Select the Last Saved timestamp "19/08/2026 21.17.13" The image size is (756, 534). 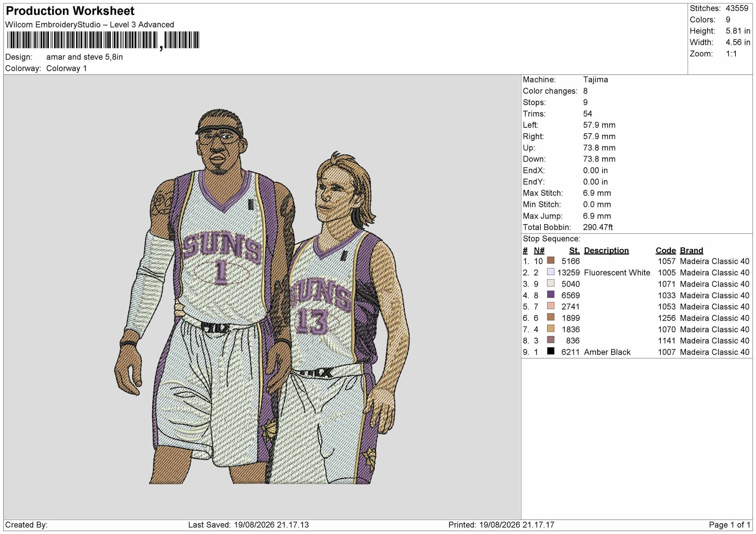pyautogui.click(x=271, y=525)
